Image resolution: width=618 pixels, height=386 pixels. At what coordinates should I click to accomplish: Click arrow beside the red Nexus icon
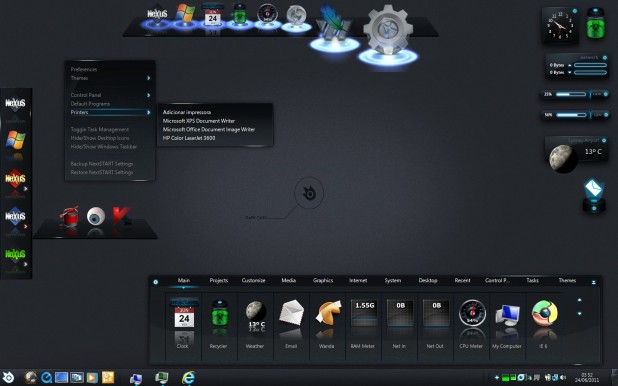(x=26, y=189)
